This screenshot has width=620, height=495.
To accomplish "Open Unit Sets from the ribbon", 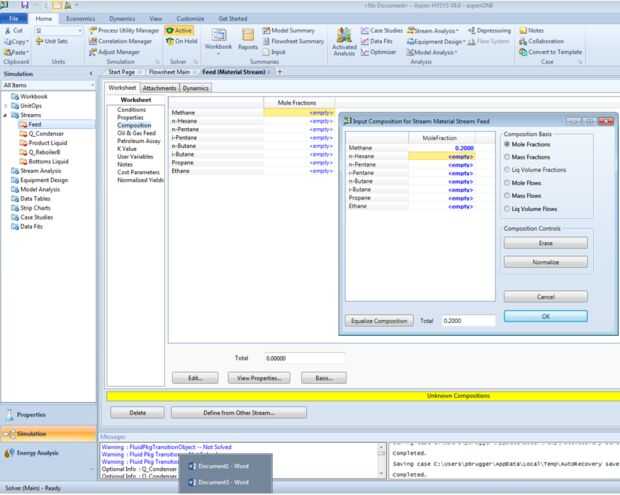I will click(x=52, y=41).
